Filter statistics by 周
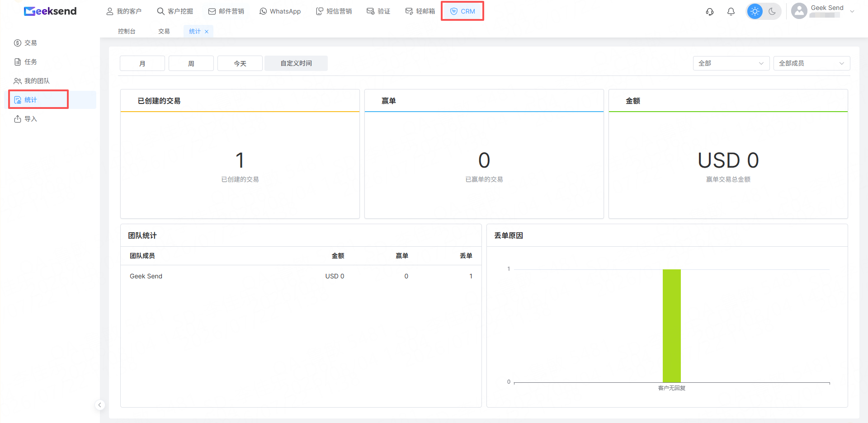Image resolution: width=868 pixels, height=423 pixels. coord(191,63)
